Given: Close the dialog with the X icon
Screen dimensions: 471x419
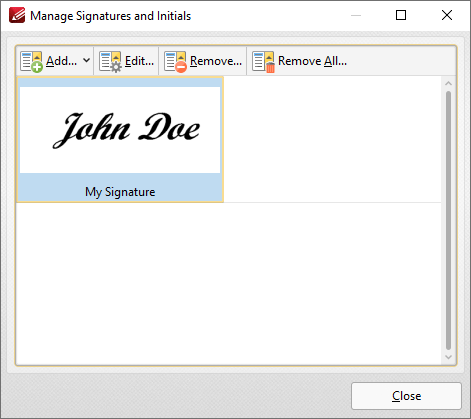Looking at the screenshot, I should pyautogui.click(x=447, y=15).
